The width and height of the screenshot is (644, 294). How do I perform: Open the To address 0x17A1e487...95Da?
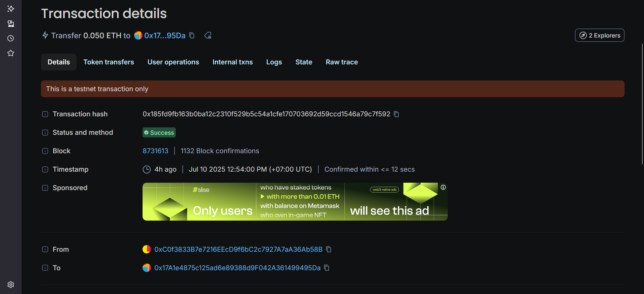[x=237, y=268]
